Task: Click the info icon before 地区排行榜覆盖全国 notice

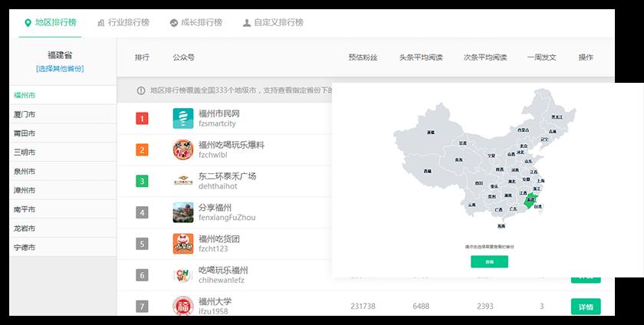Action: click(x=141, y=90)
